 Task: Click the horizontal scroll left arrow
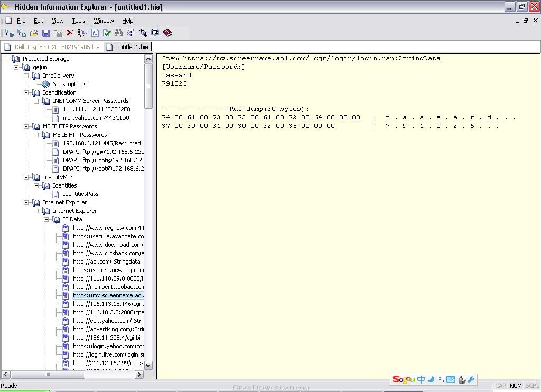click(x=6, y=374)
